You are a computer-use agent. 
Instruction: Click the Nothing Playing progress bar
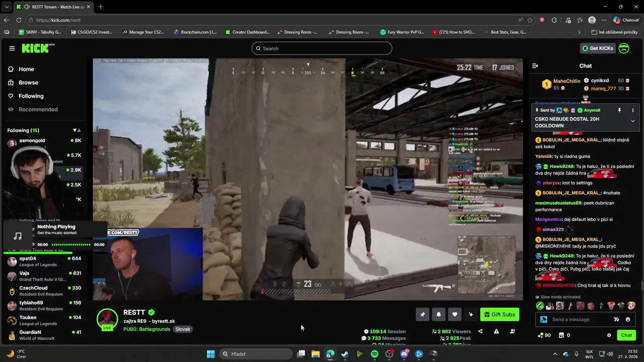[71, 245]
